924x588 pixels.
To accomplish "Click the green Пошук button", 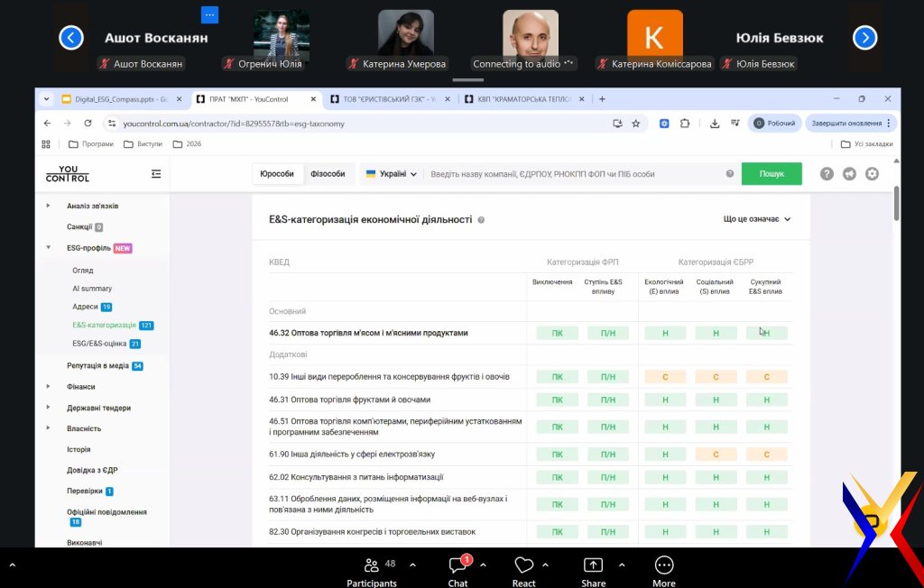I will (772, 174).
